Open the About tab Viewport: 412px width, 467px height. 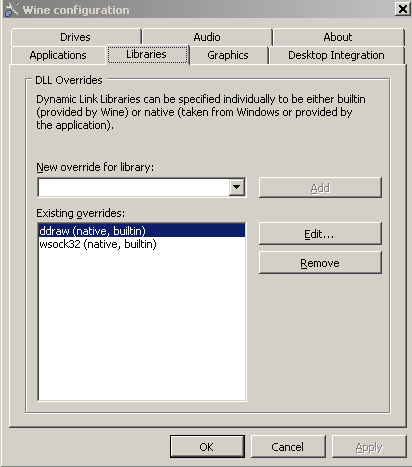[338, 37]
